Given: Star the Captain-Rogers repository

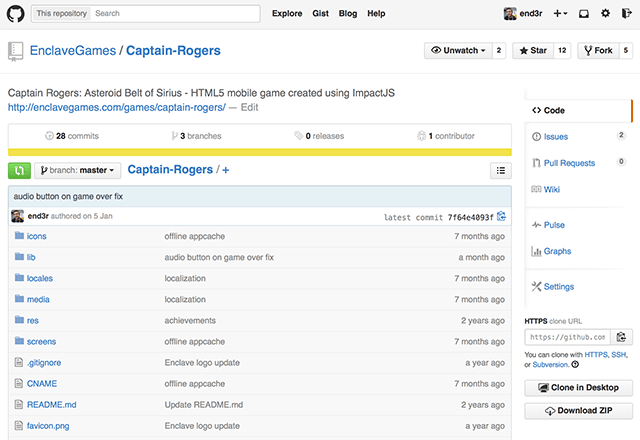Looking at the screenshot, I should 533,51.
